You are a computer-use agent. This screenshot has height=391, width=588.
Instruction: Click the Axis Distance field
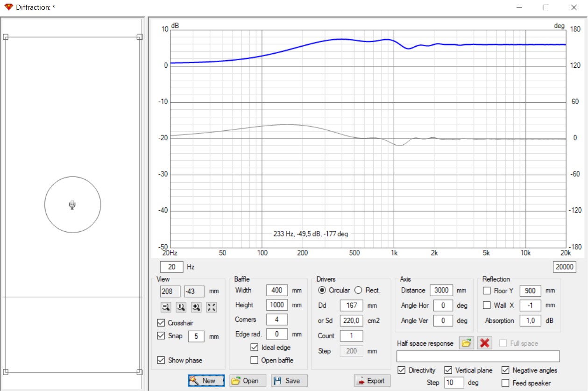[441, 290]
